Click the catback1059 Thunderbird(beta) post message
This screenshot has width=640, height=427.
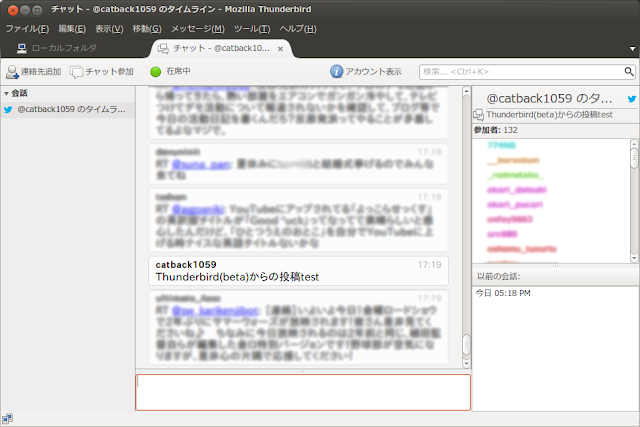tap(298, 271)
